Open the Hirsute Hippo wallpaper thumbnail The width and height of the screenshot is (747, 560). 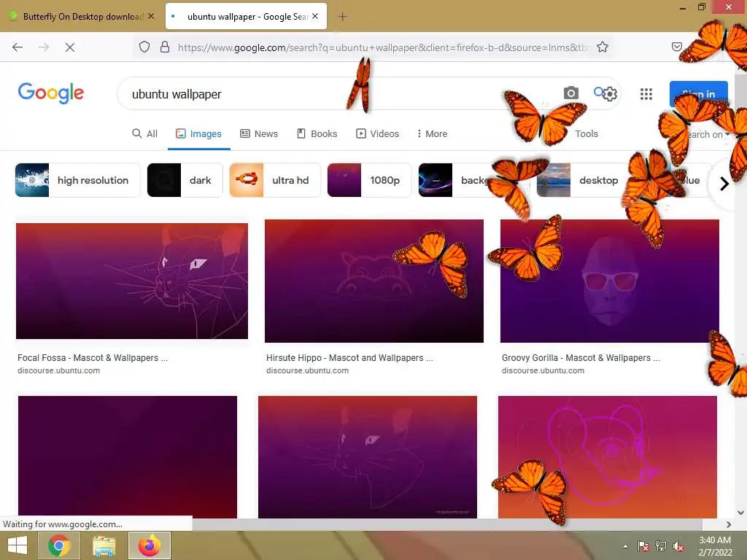pos(374,281)
